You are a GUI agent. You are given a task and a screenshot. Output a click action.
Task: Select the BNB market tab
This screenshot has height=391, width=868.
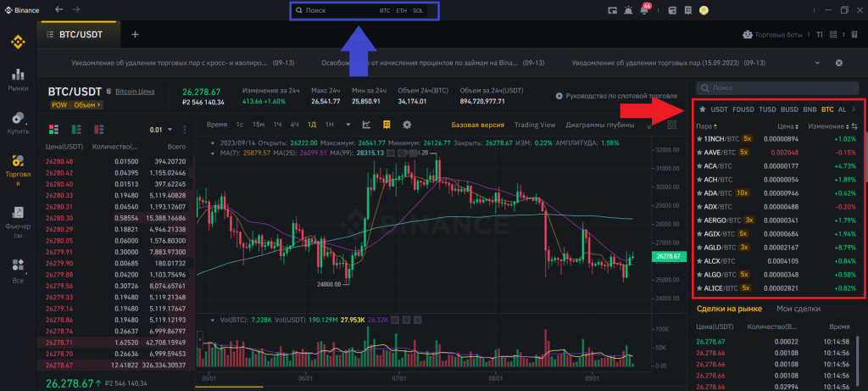pyautogui.click(x=810, y=109)
